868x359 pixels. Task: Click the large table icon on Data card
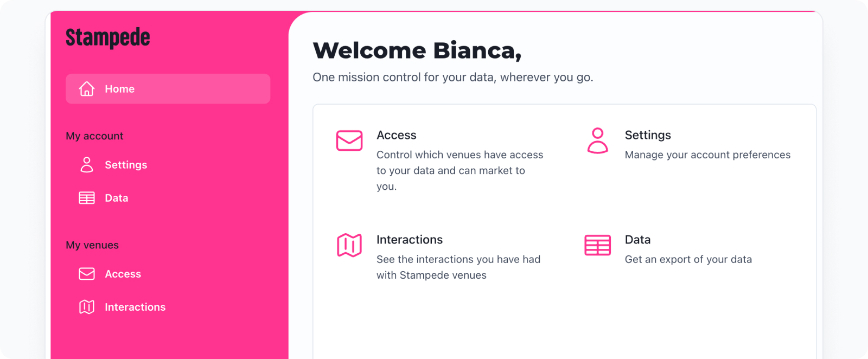pyautogui.click(x=598, y=245)
